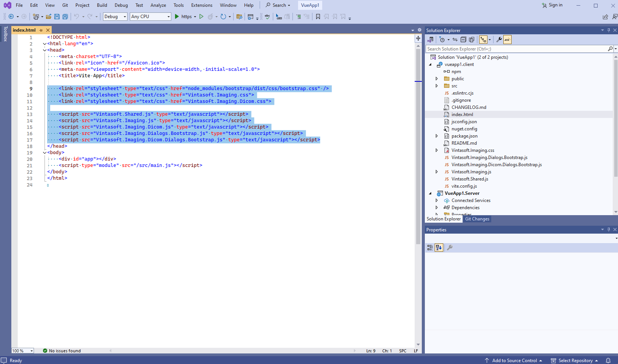
Task: Click Collapse All icon in Solution Explorer
Action: pyautogui.click(x=463, y=40)
